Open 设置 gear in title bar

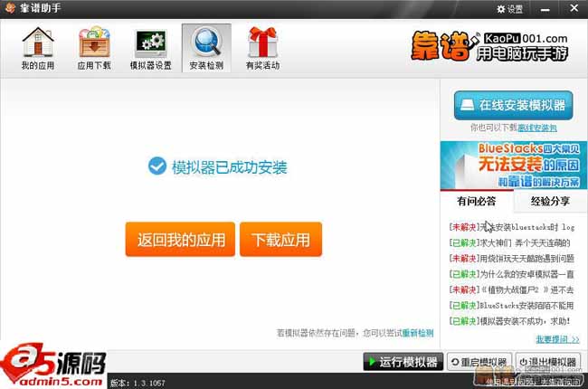click(509, 9)
